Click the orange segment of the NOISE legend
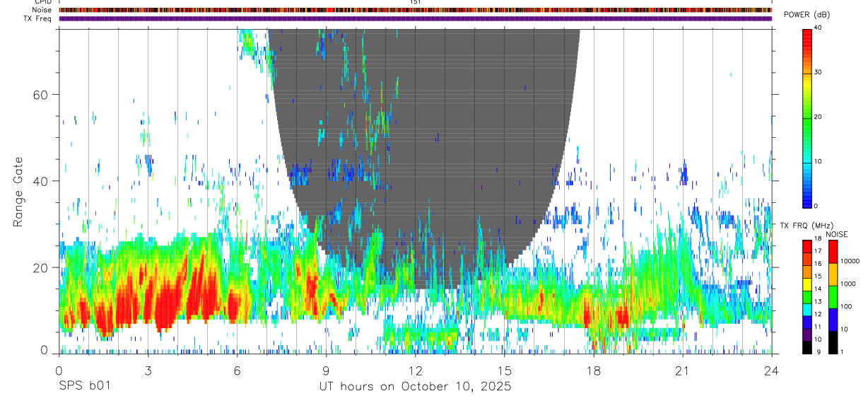Viewport: 868px width, 401px height. coord(833,274)
